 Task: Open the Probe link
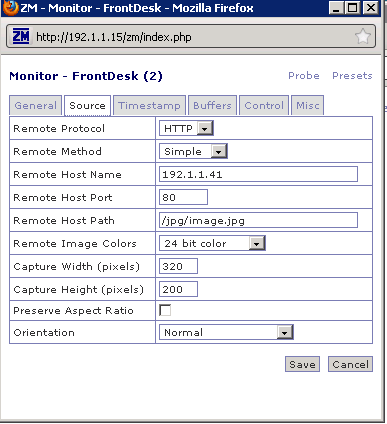coord(304,76)
